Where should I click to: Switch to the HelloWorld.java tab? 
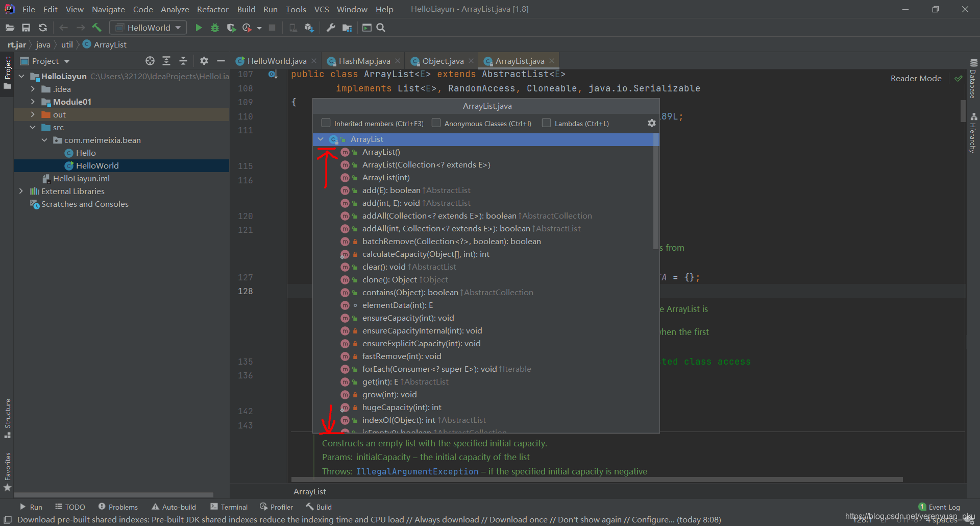277,61
